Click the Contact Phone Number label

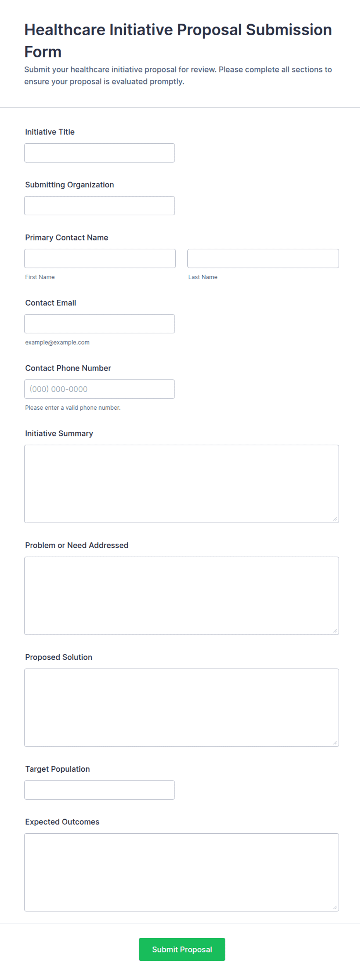68,368
